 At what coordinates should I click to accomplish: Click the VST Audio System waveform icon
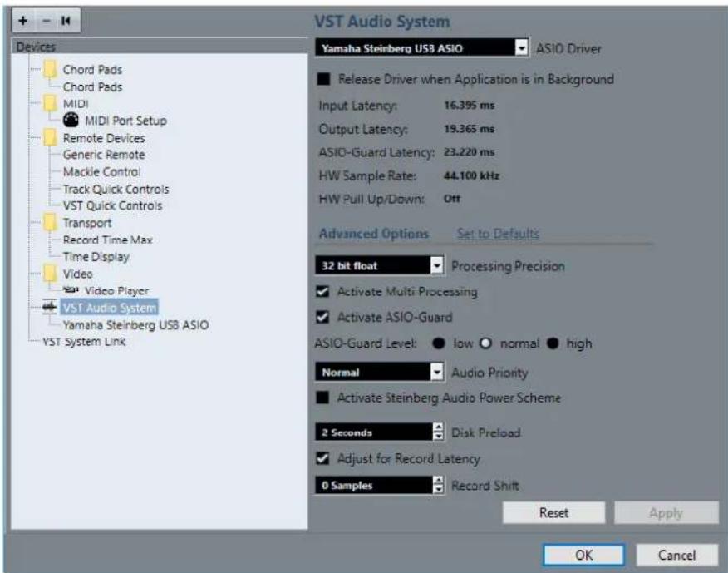[x=49, y=307]
